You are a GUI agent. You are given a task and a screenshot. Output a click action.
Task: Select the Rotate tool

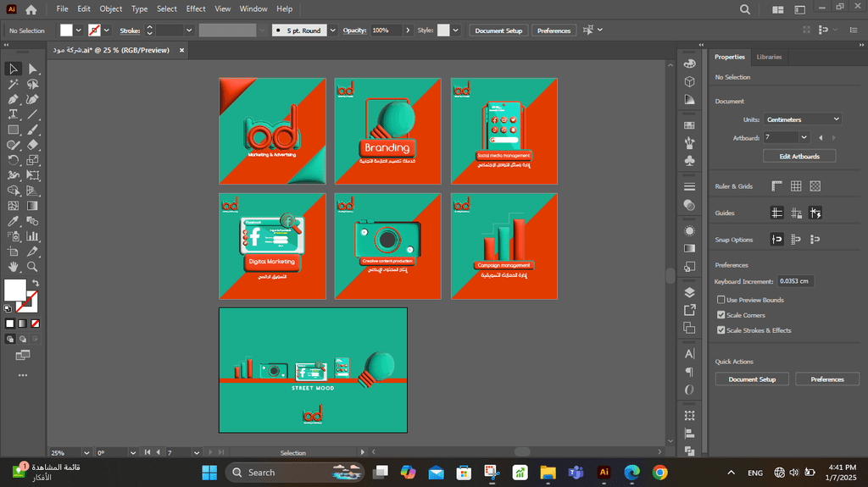coord(14,160)
